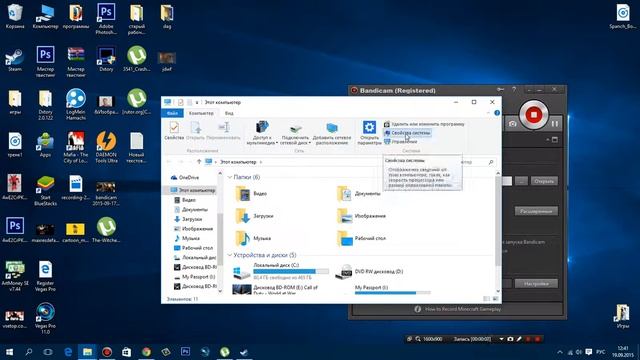
Task: Open the Steam desktop shortcut
Action: pyautogui.click(x=15, y=60)
